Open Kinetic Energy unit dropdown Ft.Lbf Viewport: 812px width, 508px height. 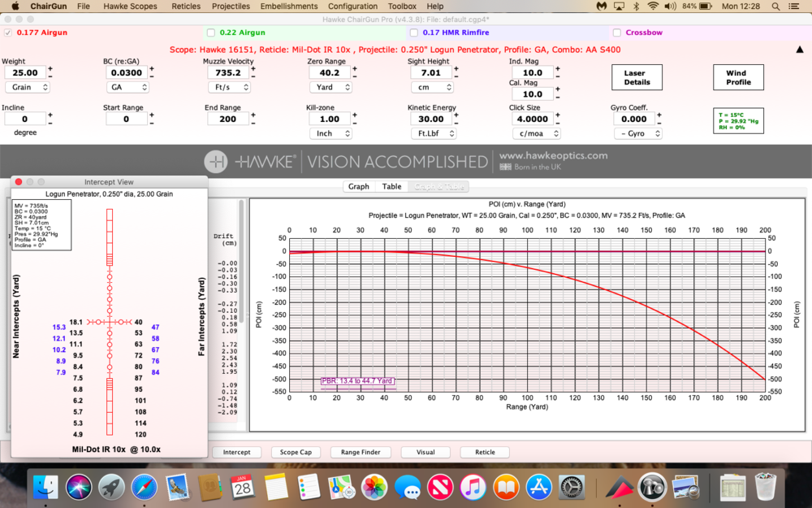[434, 133]
